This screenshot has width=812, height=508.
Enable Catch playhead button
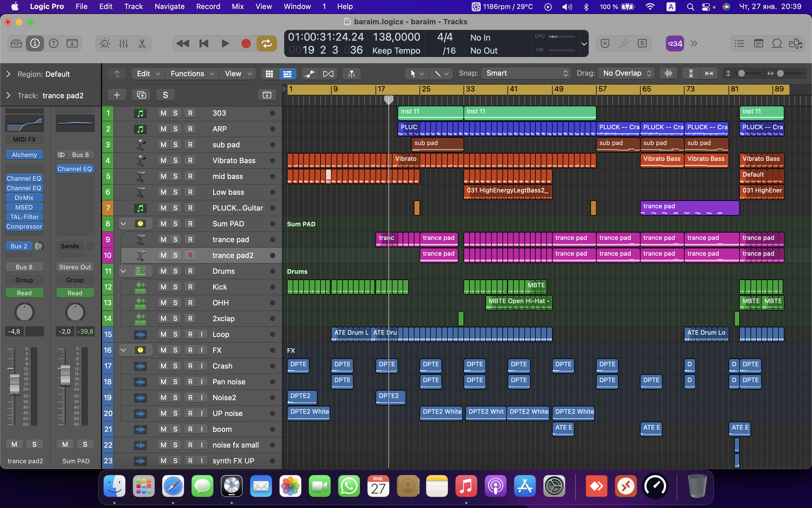tap(352, 74)
